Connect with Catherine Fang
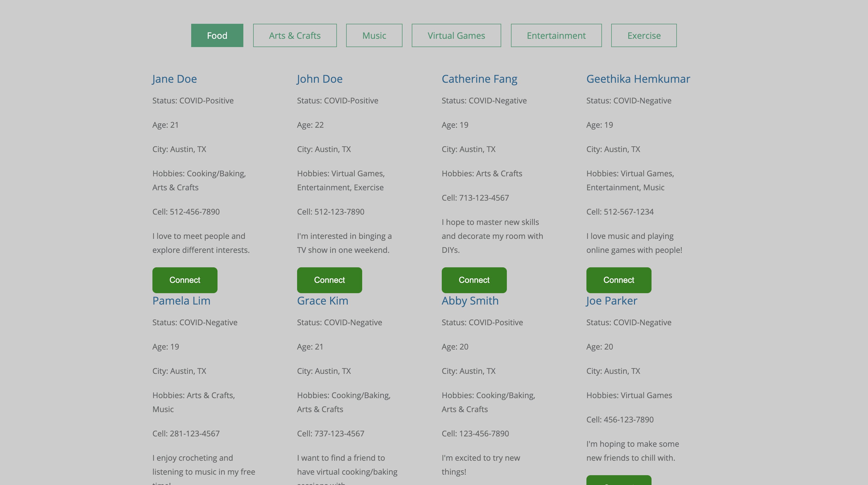Image resolution: width=868 pixels, height=485 pixels. coord(474,280)
